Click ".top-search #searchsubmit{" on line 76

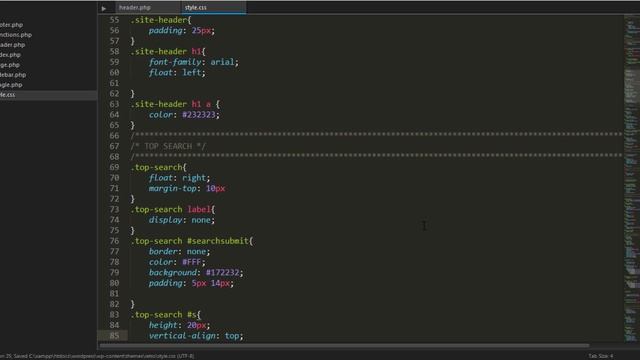pos(192,241)
